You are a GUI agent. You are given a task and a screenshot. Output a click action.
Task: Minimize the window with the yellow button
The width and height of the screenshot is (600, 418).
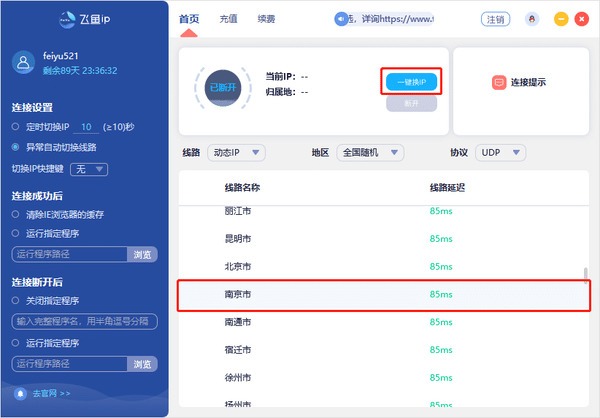[x=561, y=19]
